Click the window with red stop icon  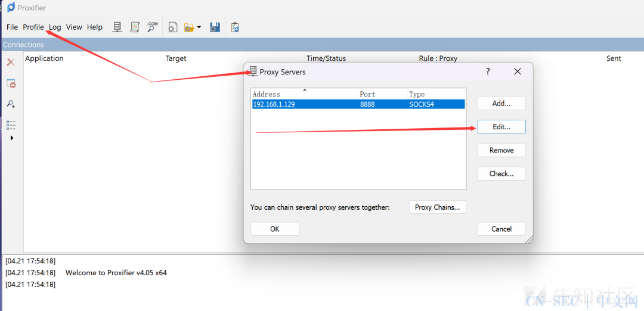[x=11, y=83]
